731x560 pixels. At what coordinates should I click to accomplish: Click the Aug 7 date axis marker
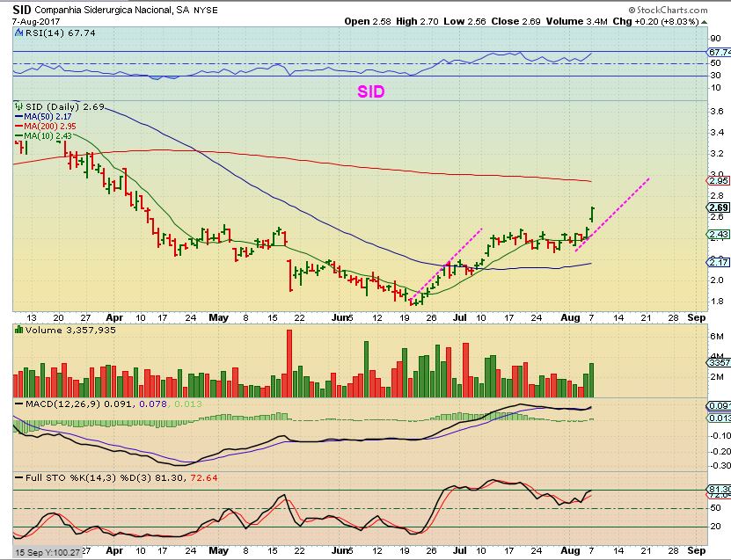(591, 317)
